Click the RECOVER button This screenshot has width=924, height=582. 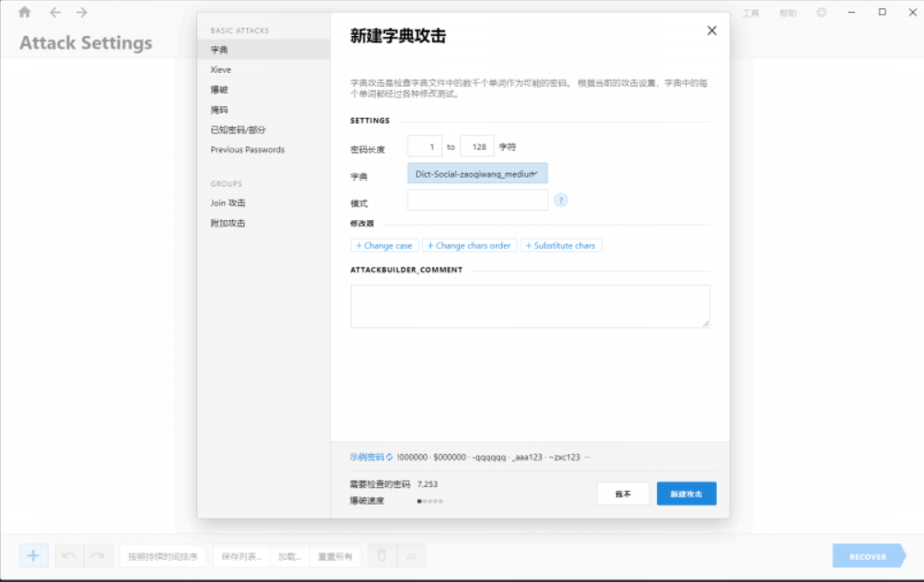coord(868,555)
